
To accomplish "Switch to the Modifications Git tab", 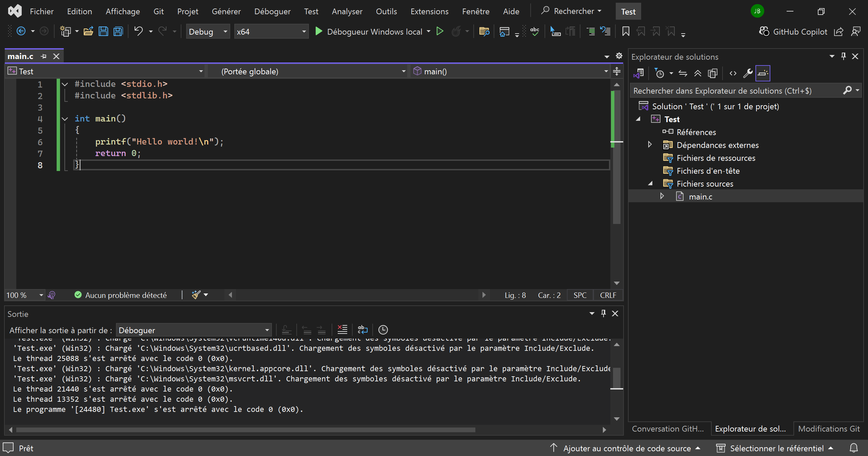I will point(829,429).
